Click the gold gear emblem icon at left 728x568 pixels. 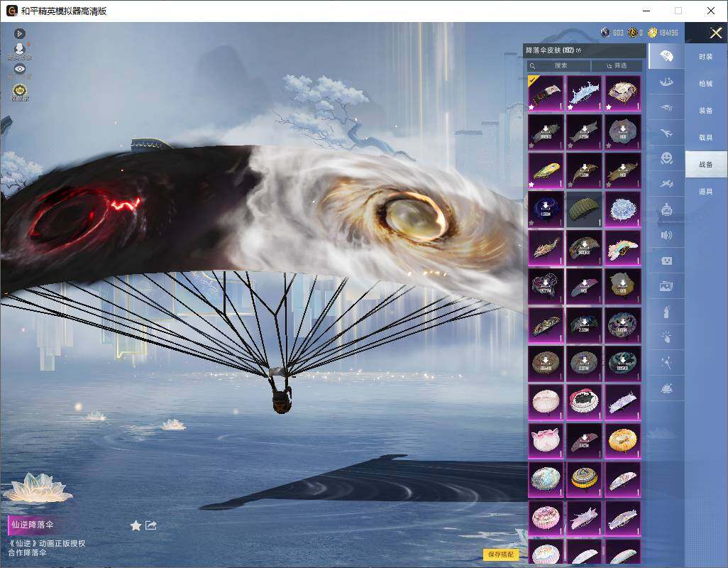pyautogui.click(x=19, y=92)
